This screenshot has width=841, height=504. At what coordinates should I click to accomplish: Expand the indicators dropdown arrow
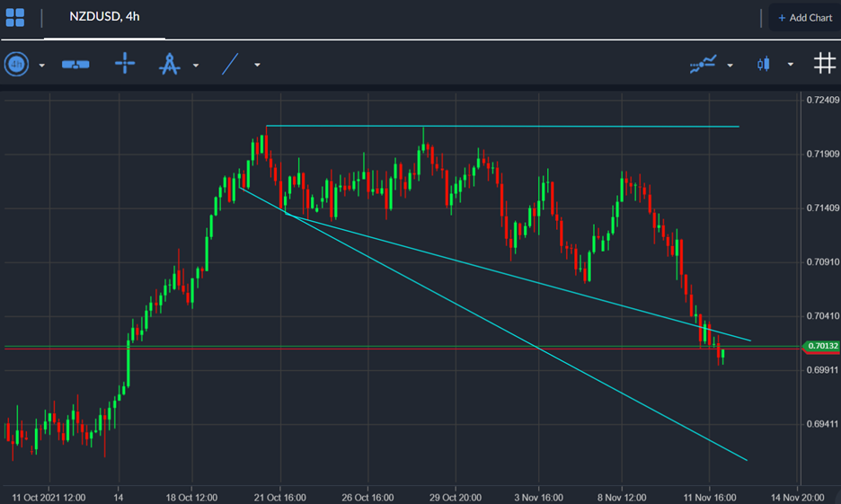pyautogui.click(x=730, y=65)
